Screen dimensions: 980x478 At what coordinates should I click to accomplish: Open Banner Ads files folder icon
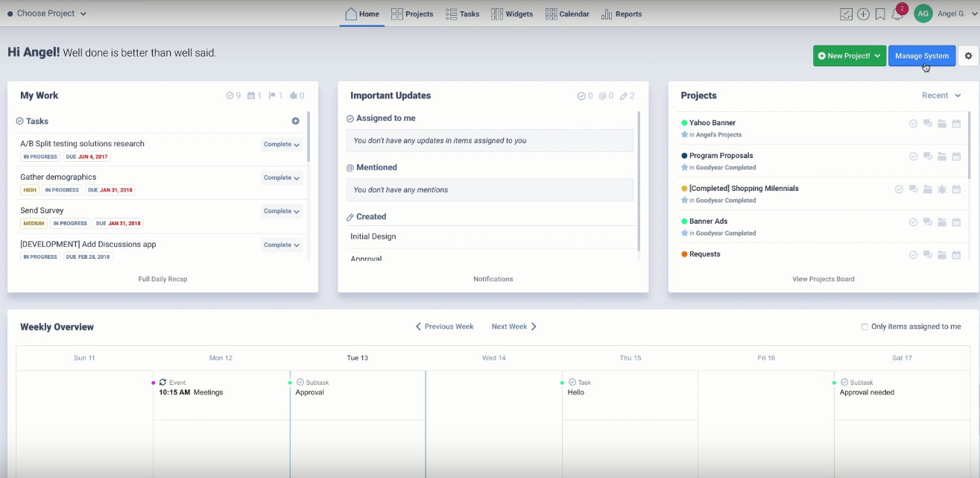942,222
